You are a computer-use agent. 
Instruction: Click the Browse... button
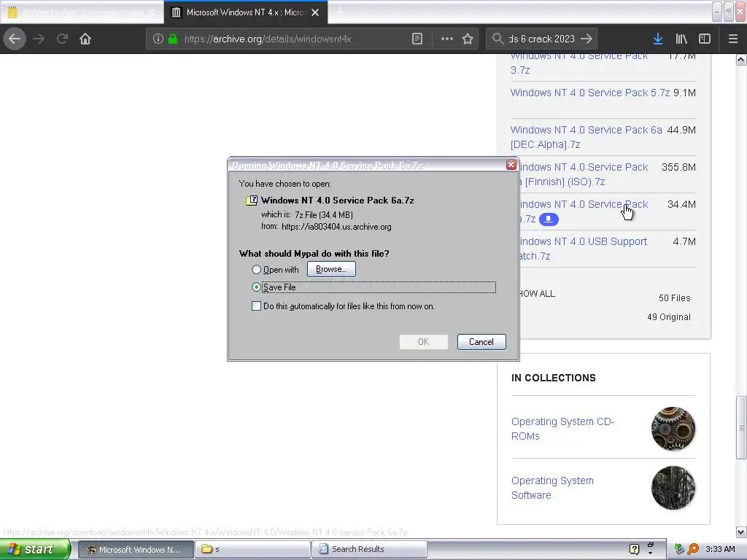tap(331, 269)
